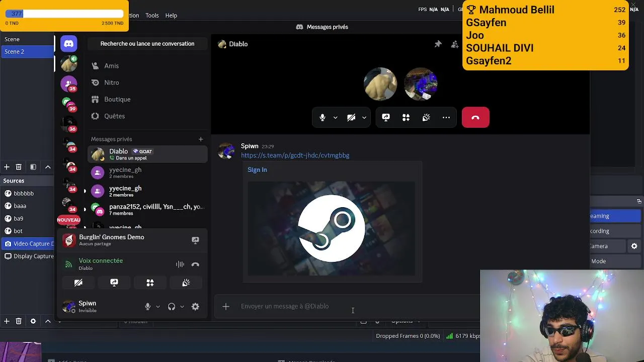Open activities button in the voice panel
644x362 pixels.
150,283
